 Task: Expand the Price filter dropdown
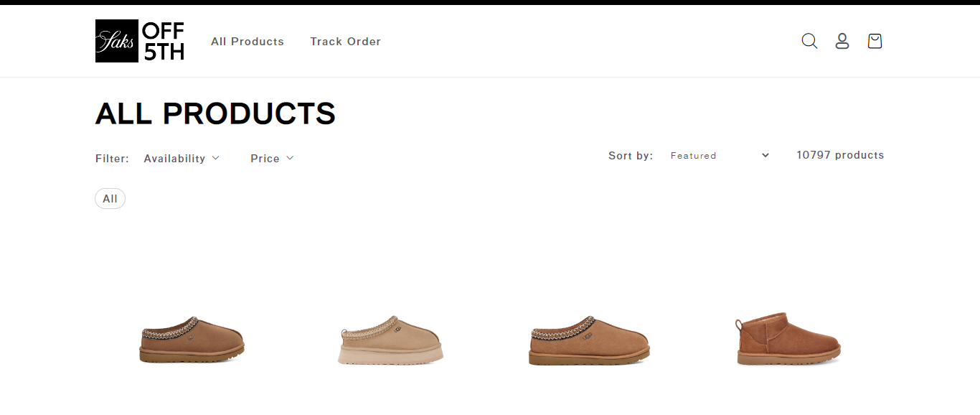point(272,158)
